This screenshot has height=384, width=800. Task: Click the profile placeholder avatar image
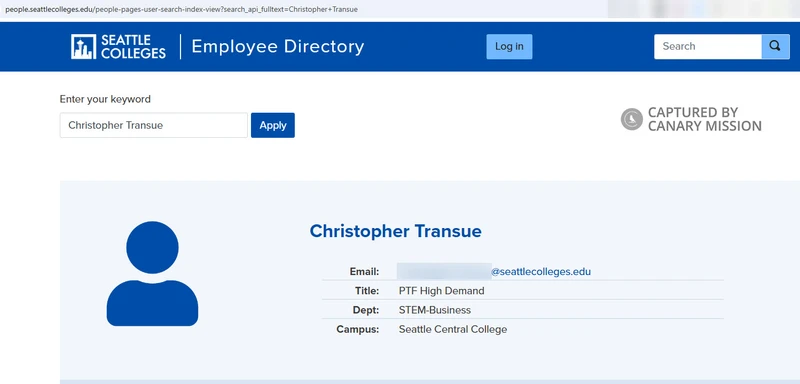pos(152,274)
